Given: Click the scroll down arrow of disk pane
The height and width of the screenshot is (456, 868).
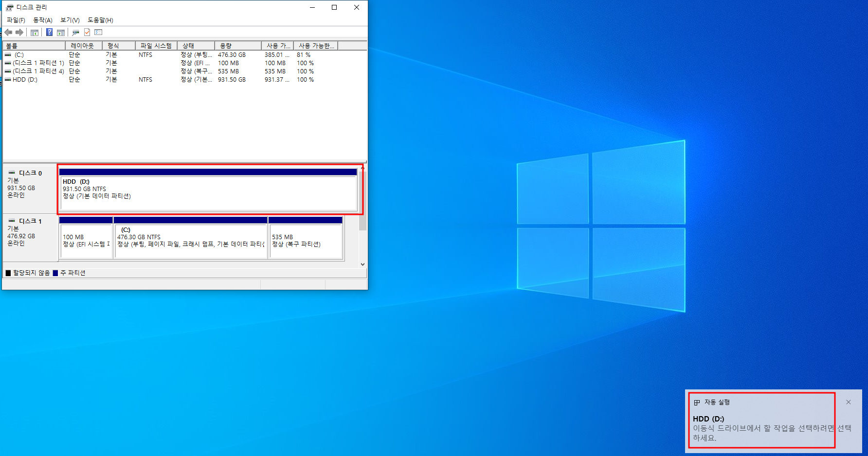Looking at the screenshot, I should pos(362,264).
